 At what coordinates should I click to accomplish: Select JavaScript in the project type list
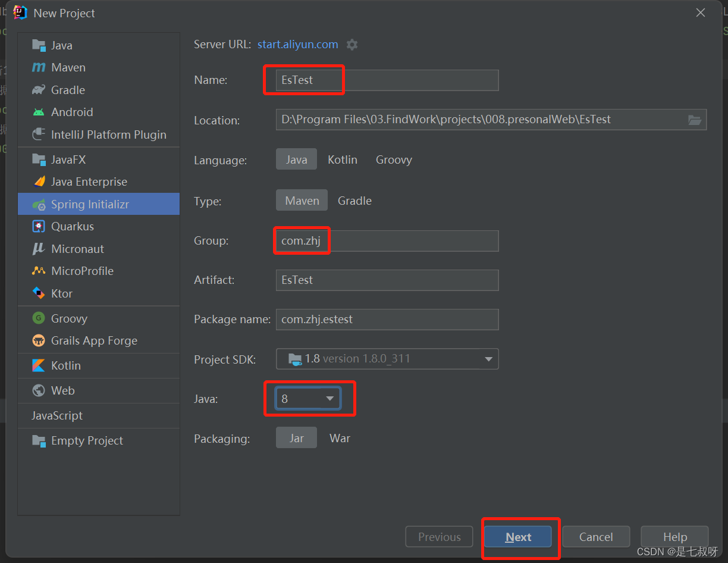(99, 415)
